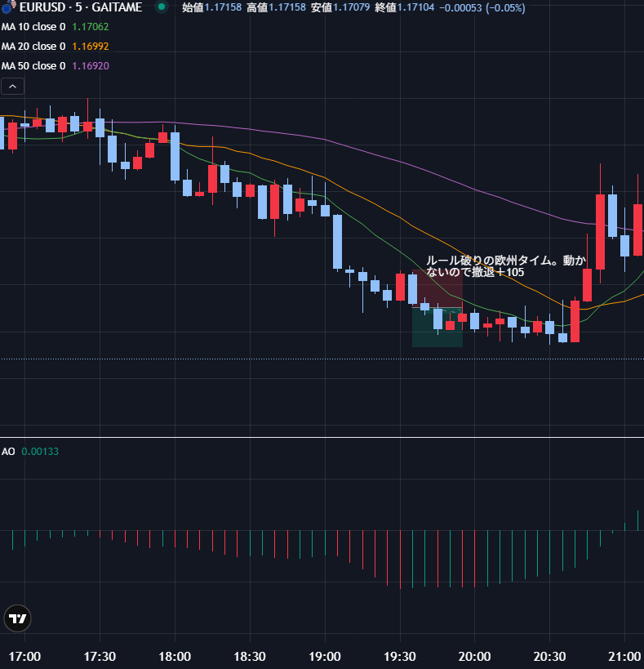Image resolution: width=644 pixels, height=669 pixels.
Task: Click the TradingView logo in bottom-left corner
Action: [x=16, y=619]
